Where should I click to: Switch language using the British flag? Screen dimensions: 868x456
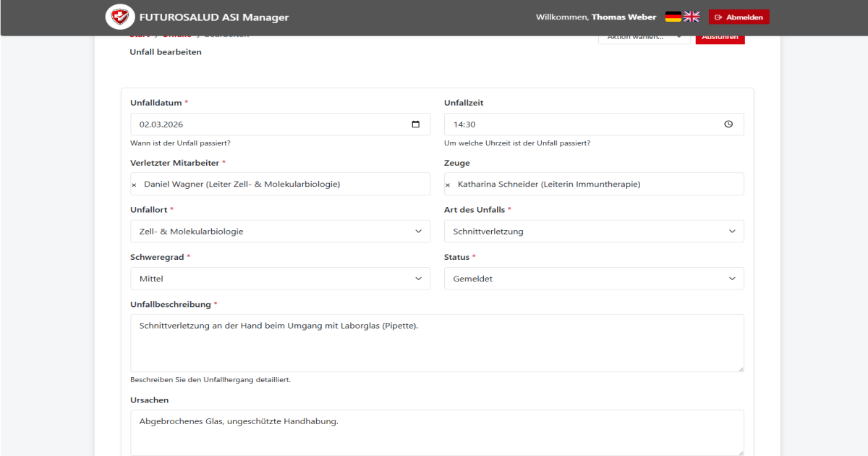tap(692, 16)
